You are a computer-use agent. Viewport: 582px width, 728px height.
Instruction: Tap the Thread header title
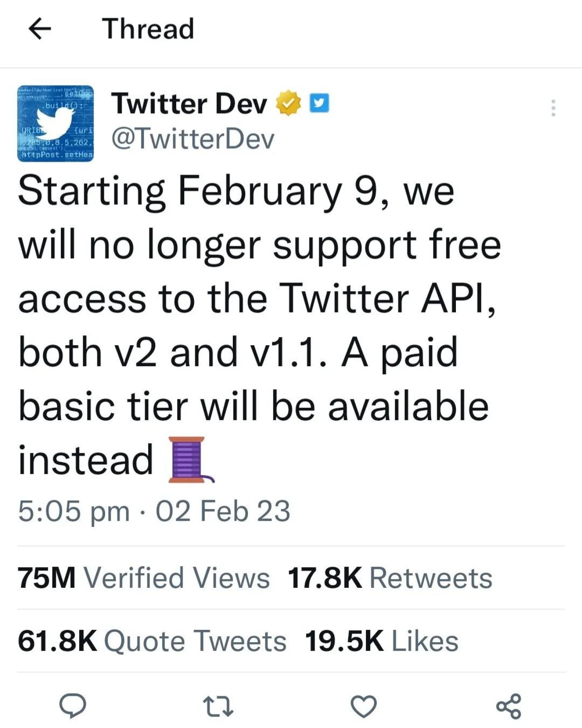point(148,29)
